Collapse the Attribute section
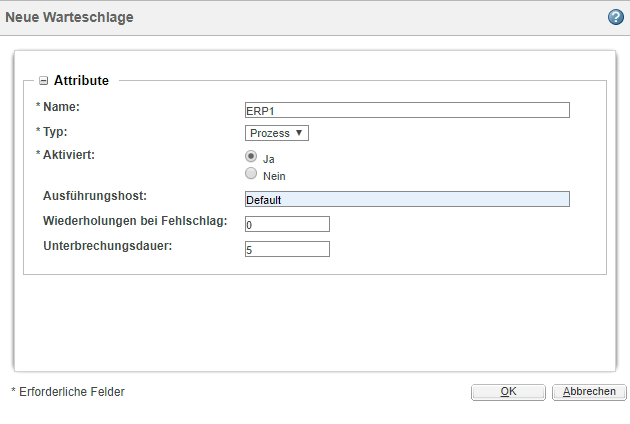630x424 pixels. [44, 81]
